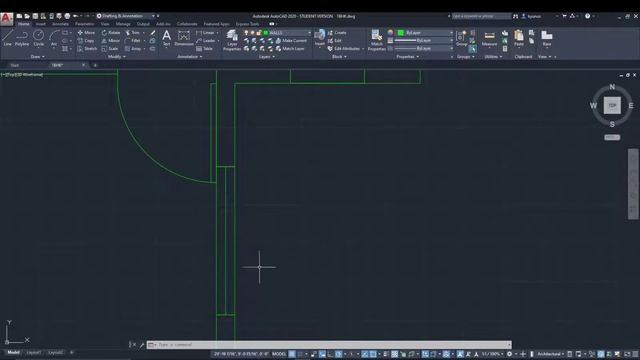640x360 pixels.
Task: Select the Polyline tool
Action: (x=22, y=38)
